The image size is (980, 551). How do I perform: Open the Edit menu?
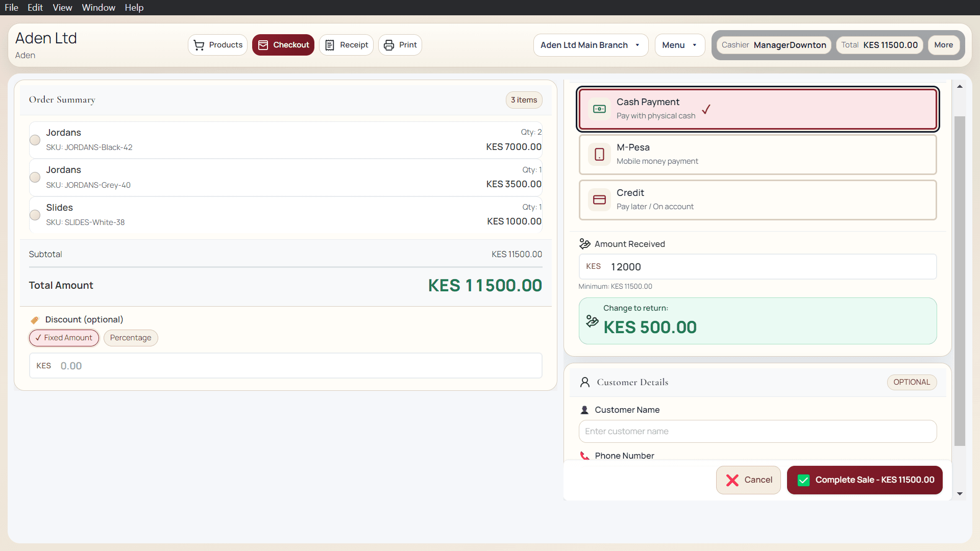click(x=35, y=8)
